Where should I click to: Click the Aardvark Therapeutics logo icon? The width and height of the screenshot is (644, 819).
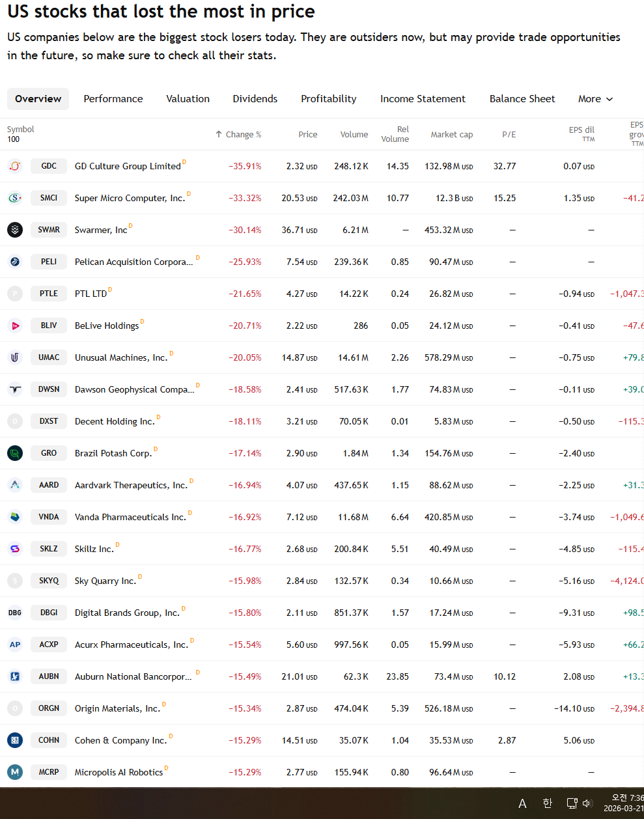(15, 485)
